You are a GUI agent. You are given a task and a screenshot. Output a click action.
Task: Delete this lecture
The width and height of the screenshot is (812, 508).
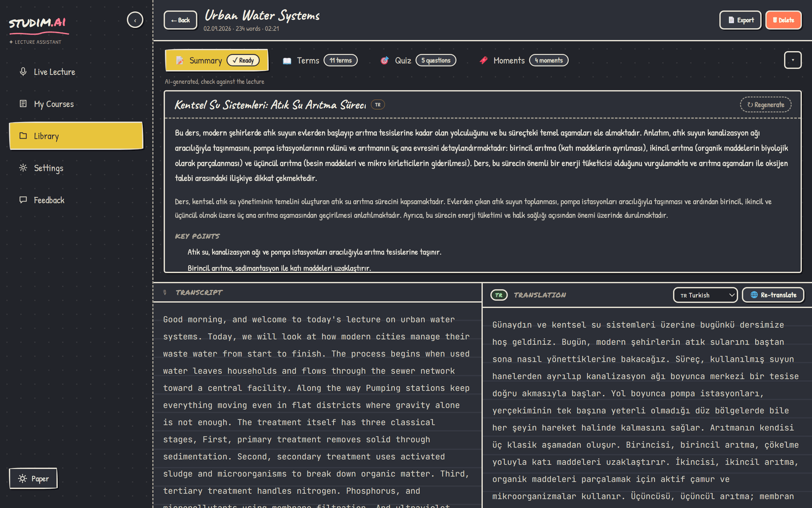783,20
